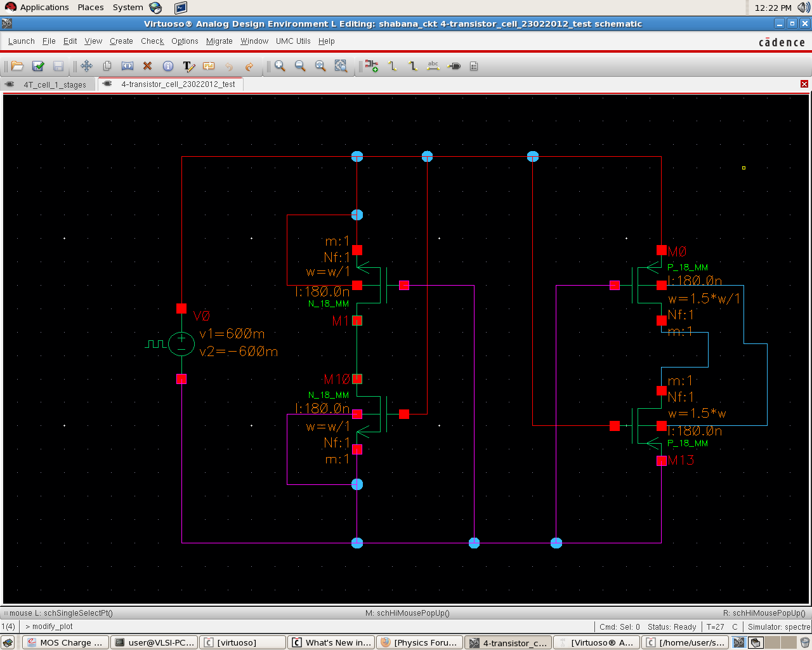Open the GNOME Places menu
The image size is (812, 650).
coord(91,8)
